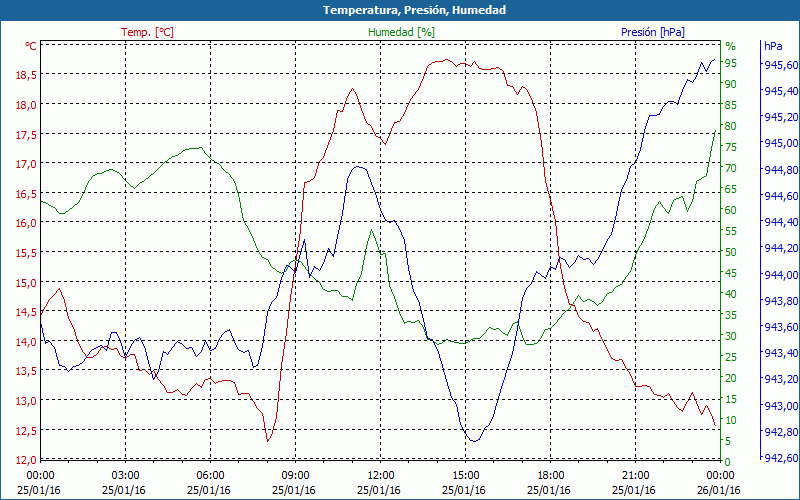800x500 pixels.
Task: Click the 12:00 time axis label
Action: click(x=381, y=476)
